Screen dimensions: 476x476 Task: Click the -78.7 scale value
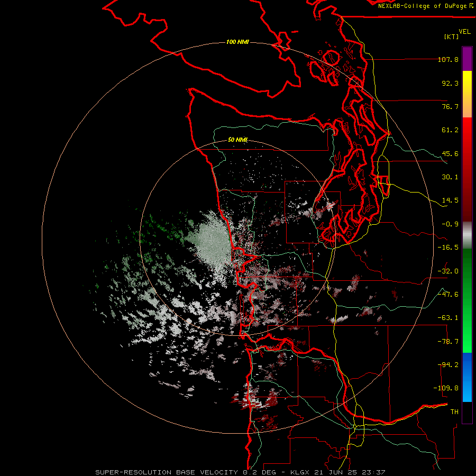pyautogui.click(x=448, y=342)
